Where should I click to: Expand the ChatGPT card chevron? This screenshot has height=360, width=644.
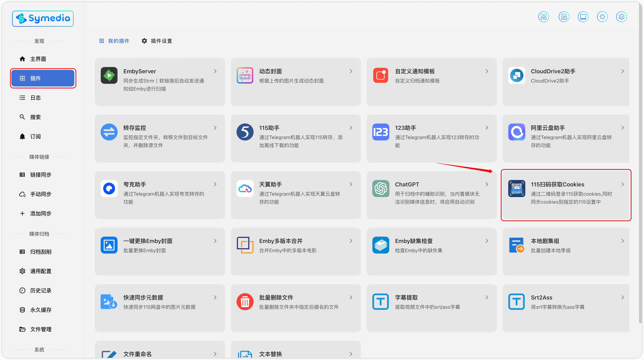(487, 184)
